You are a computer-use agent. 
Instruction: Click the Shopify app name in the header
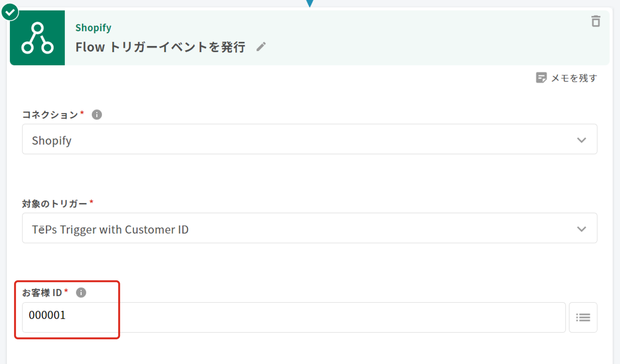click(93, 28)
